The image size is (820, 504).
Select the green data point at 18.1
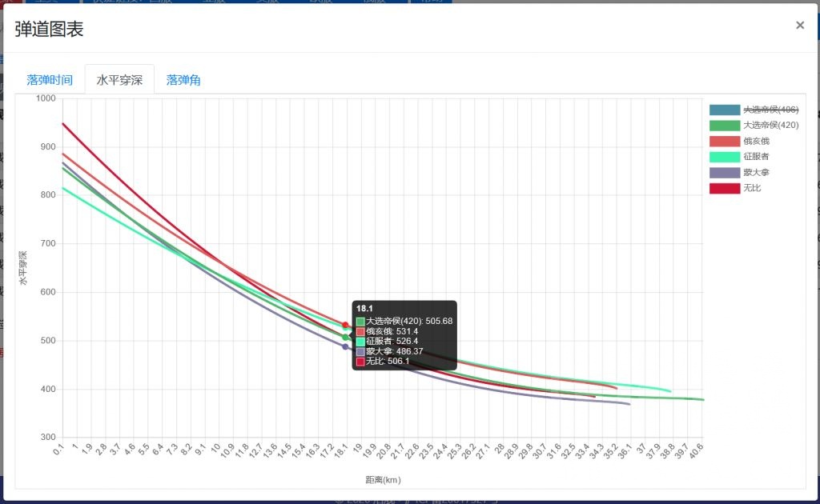click(x=345, y=338)
